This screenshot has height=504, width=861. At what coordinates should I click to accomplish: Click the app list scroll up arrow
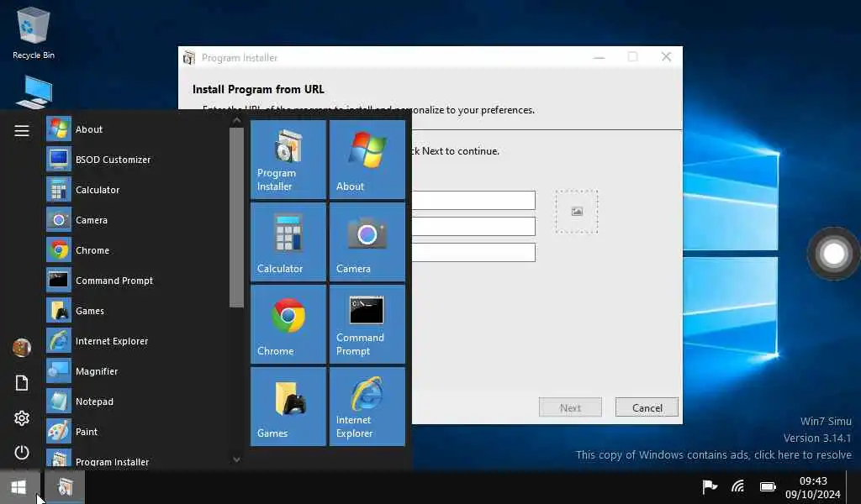point(236,121)
